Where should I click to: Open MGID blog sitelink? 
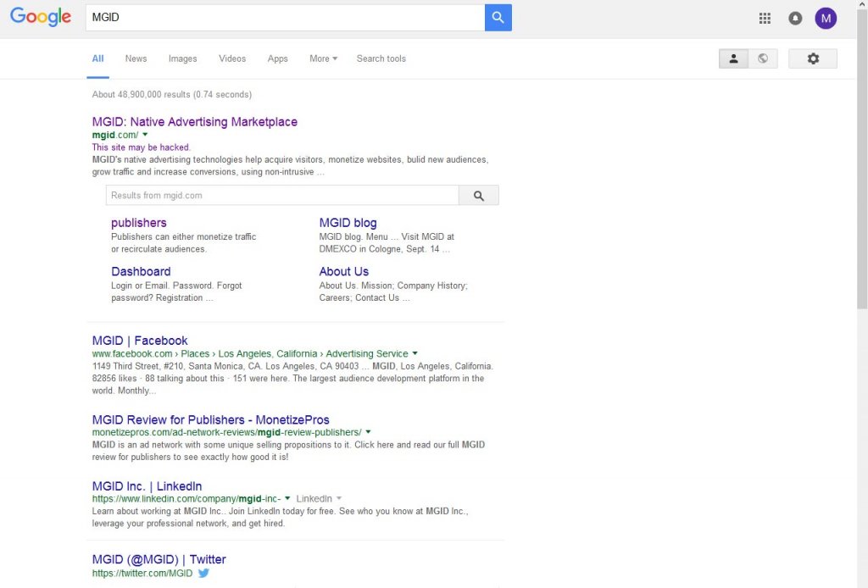tap(348, 222)
